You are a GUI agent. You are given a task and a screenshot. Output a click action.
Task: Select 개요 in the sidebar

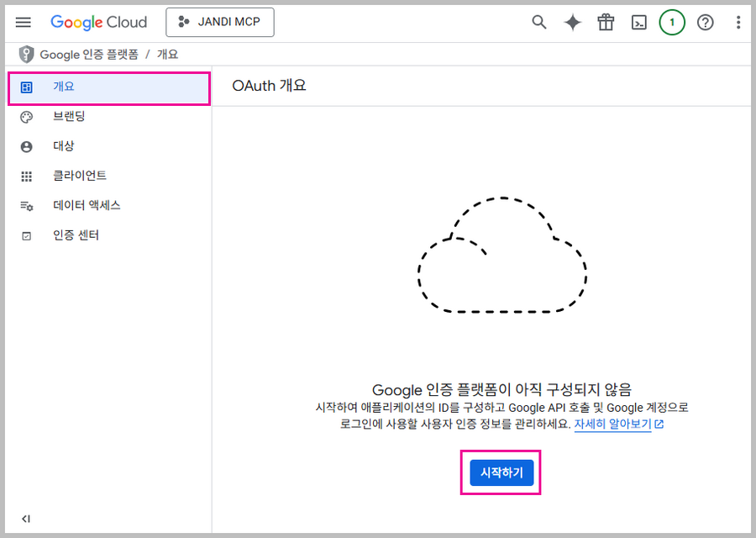click(x=64, y=87)
